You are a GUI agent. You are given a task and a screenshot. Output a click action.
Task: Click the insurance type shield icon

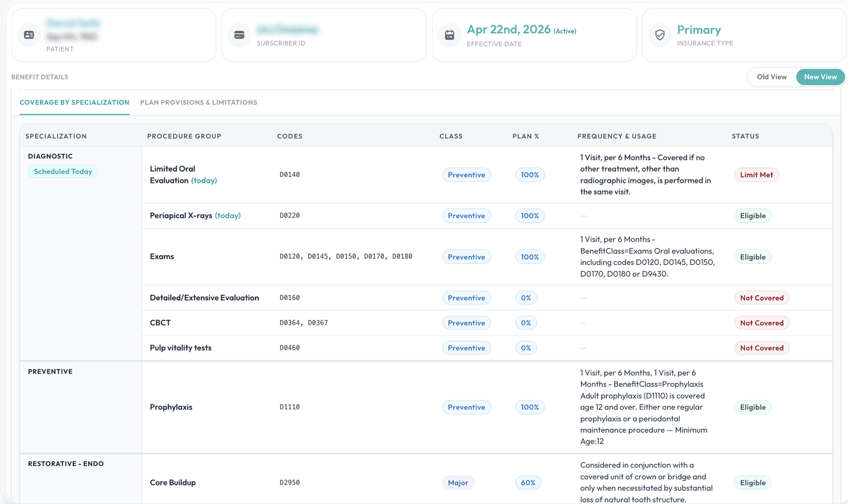pyautogui.click(x=660, y=35)
